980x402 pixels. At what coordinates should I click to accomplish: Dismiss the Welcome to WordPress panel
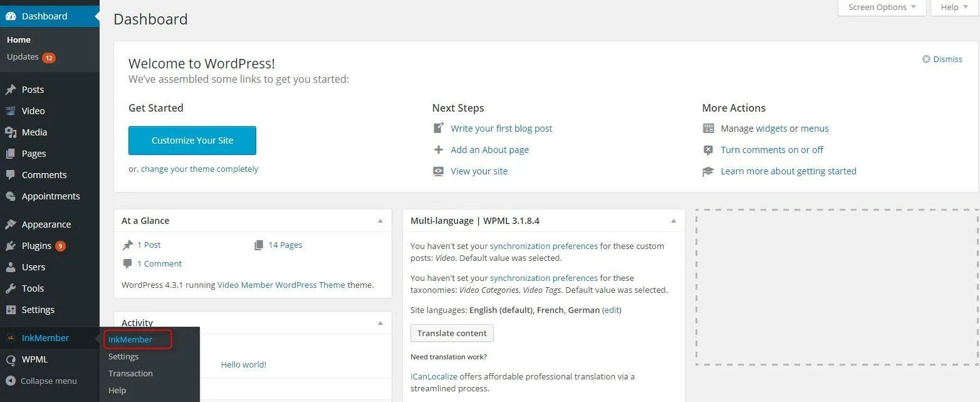tap(942, 59)
